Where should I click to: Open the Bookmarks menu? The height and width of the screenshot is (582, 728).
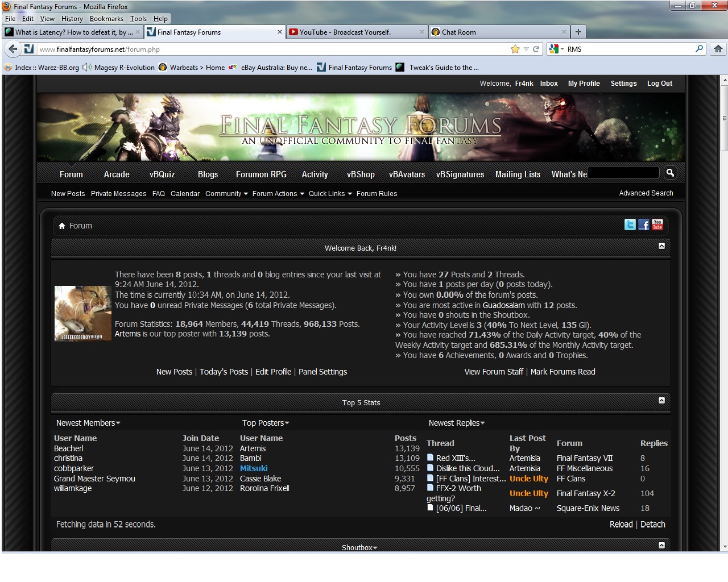click(106, 19)
